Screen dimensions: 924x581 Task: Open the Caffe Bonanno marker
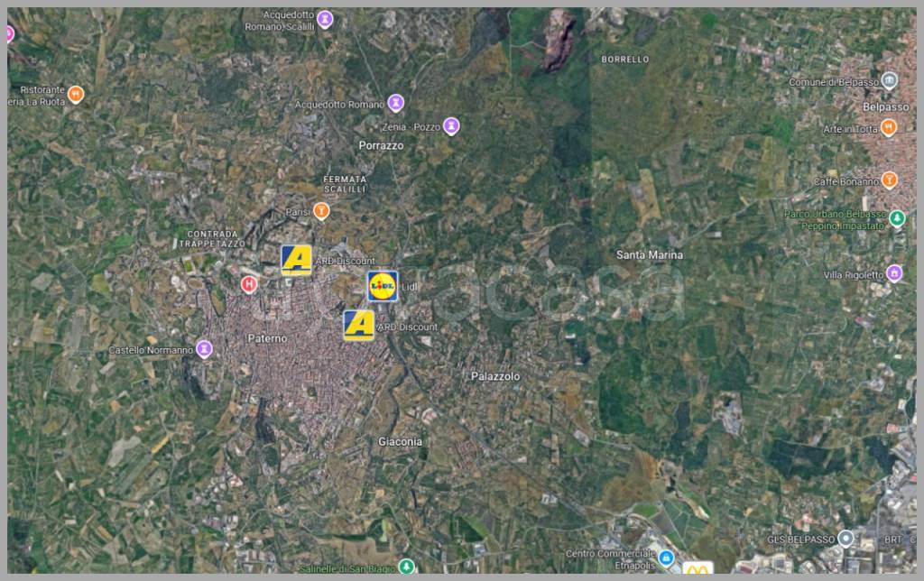point(890,180)
